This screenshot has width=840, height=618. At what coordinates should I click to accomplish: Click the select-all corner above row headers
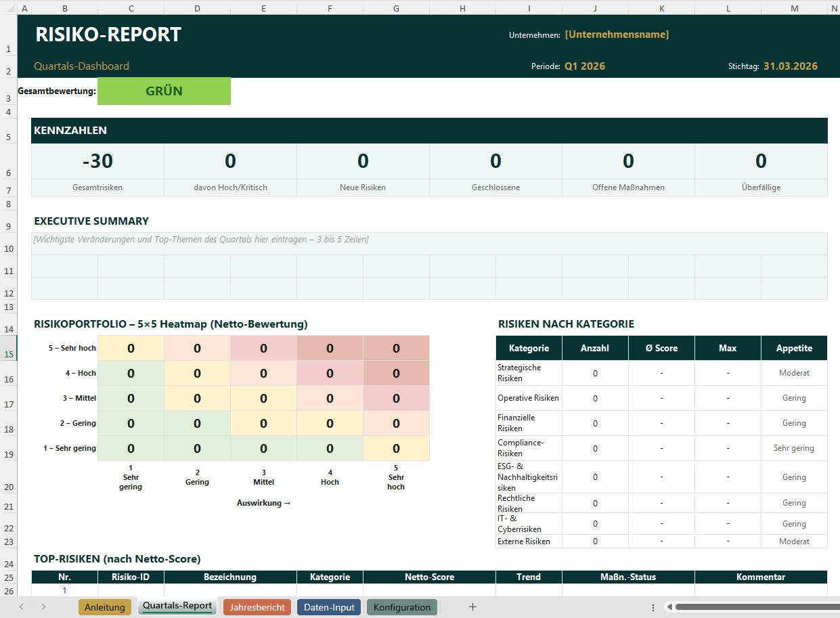8,8
